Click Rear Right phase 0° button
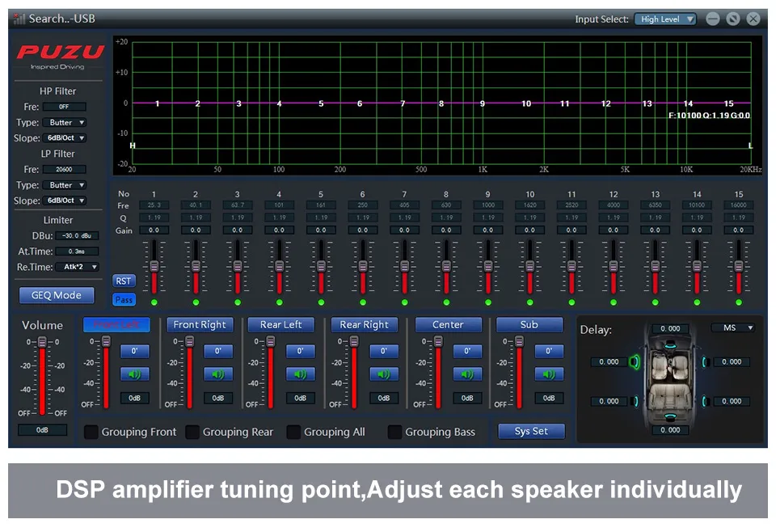The image size is (776, 532). point(383,351)
